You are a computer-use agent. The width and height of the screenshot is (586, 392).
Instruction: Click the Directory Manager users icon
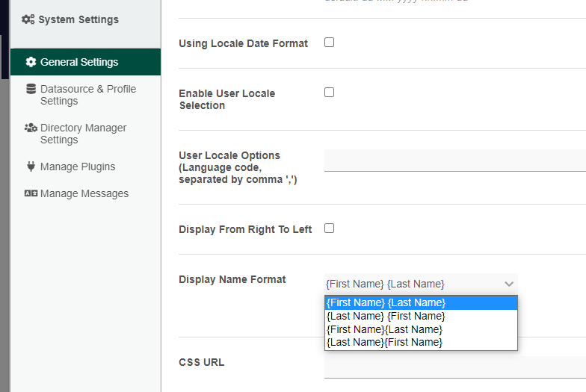click(31, 128)
